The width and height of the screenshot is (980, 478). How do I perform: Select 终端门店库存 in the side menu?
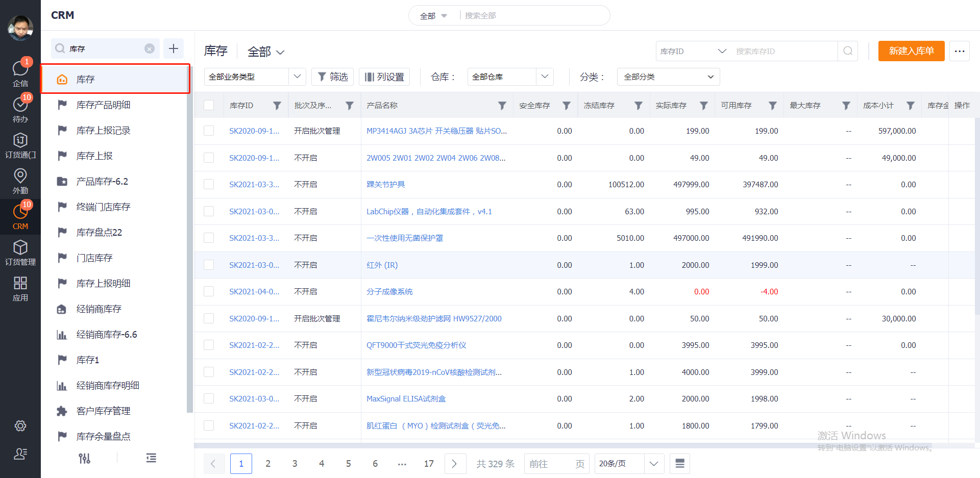(x=115, y=207)
